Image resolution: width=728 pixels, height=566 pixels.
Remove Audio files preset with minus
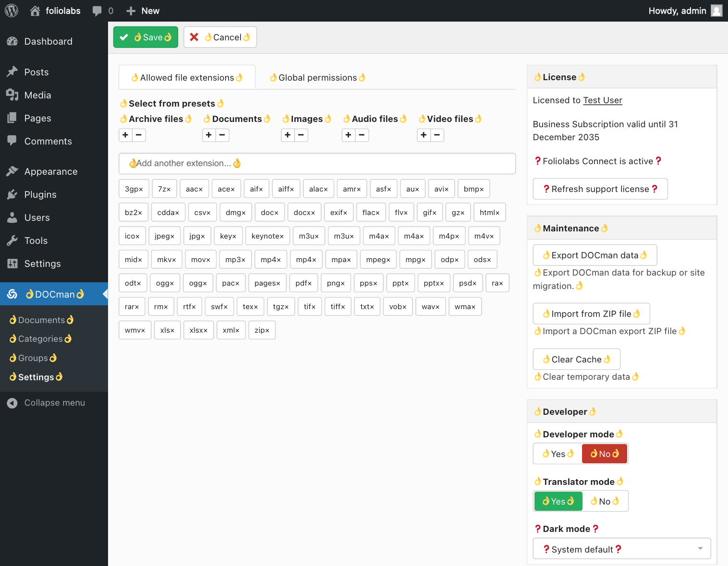coord(362,135)
